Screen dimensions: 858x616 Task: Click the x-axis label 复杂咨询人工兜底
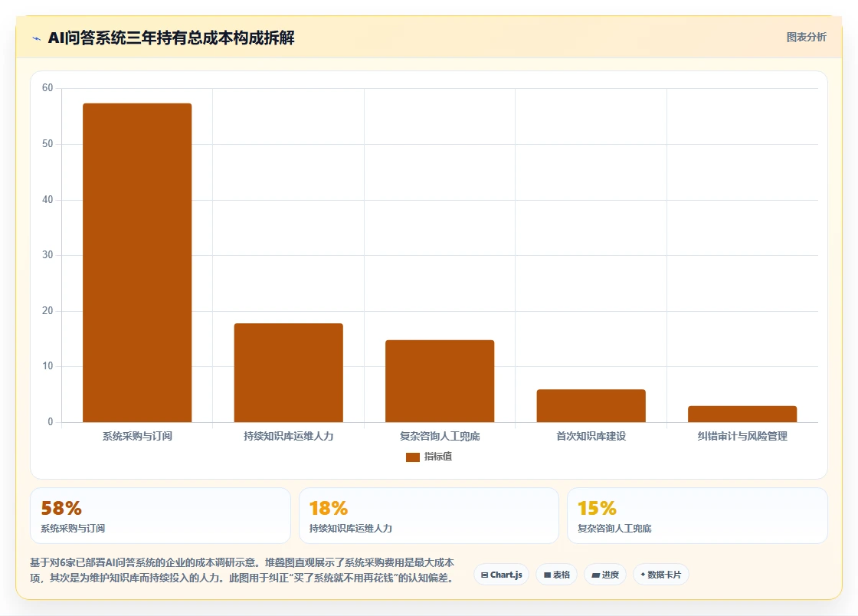tap(440, 436)
